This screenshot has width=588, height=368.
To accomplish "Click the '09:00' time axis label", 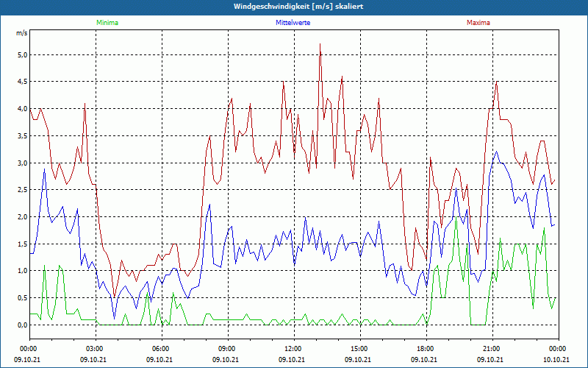I will 228,349.
